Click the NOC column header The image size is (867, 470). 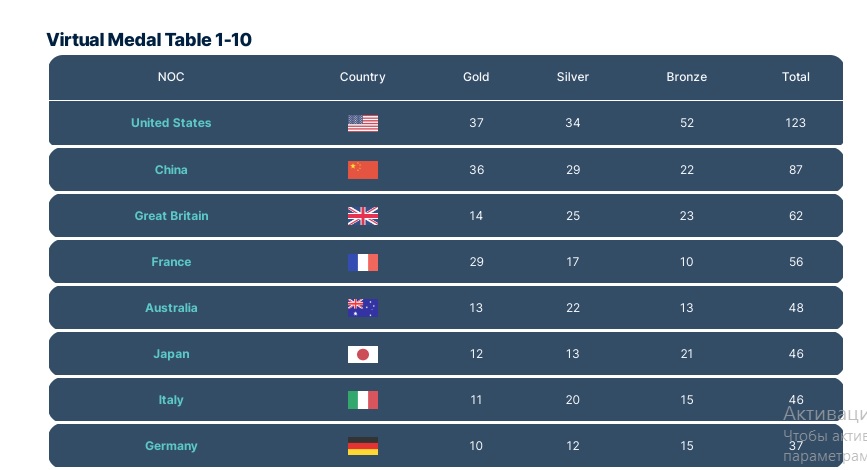pos(171,77)
